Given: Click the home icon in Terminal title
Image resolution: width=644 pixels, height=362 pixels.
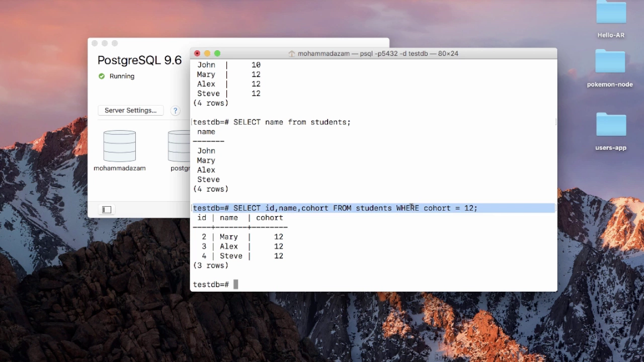Looking at the screenshot, I should [x=291, y=54].
